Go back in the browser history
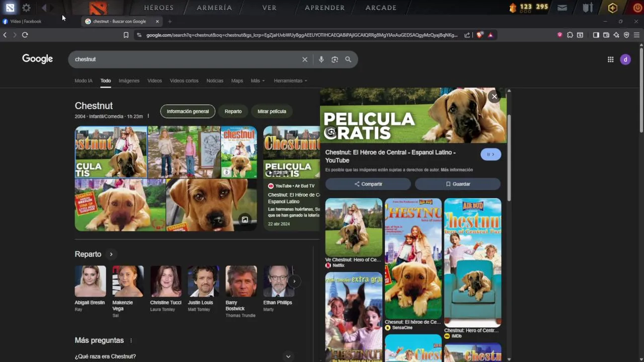This screenshot has height=362, width=644. (x=5, y=35)
